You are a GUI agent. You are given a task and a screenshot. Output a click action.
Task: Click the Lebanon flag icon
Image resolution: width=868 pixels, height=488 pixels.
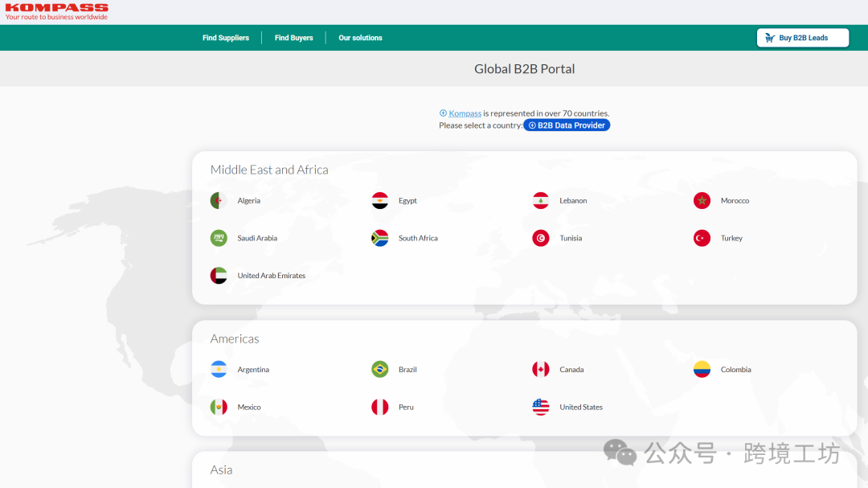[541, 201]
